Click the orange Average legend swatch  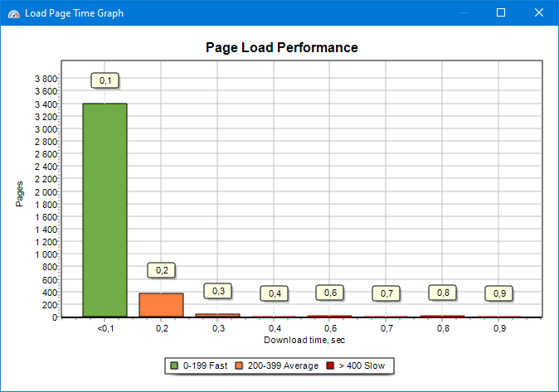click(x=239, y=365)
